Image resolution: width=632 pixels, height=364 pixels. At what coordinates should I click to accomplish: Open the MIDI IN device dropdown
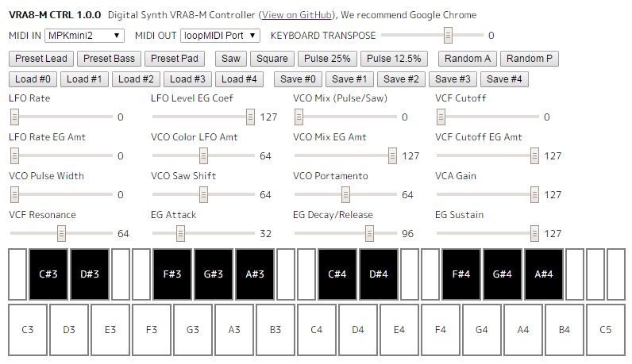coord(84,35)
